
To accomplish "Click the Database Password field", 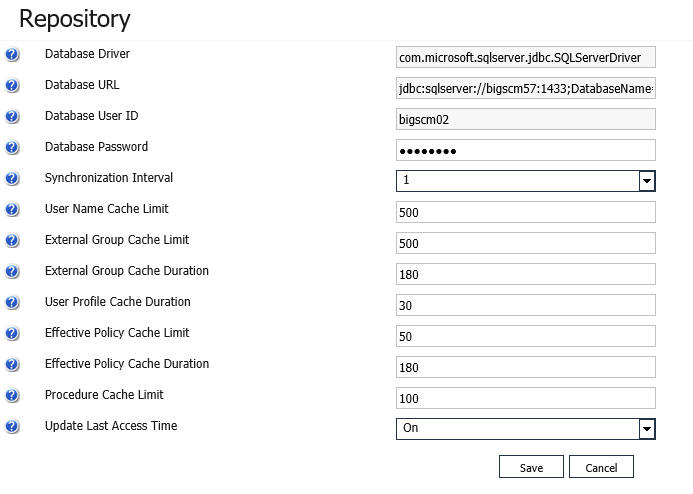I will coord(525,150).
